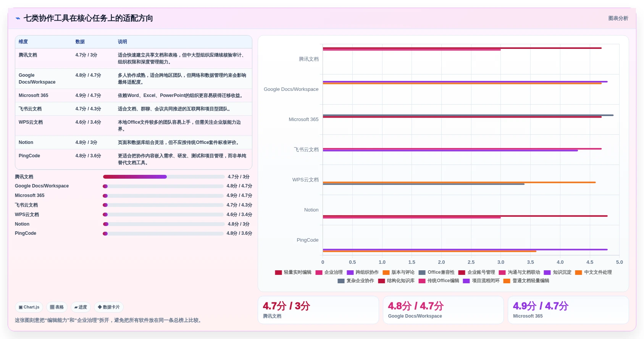Click the 飞书云文档 progress bar
Screen dimensions: 644x339
[163, 205]
